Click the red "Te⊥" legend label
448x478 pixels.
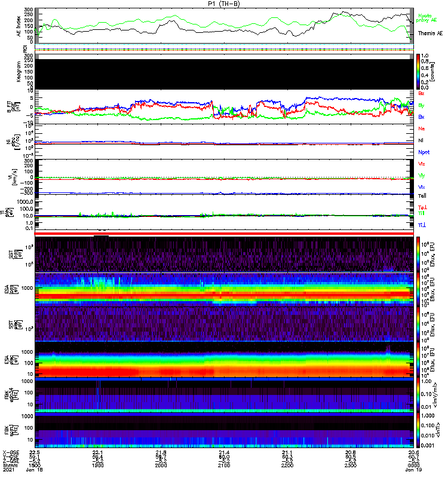(422, 207)
